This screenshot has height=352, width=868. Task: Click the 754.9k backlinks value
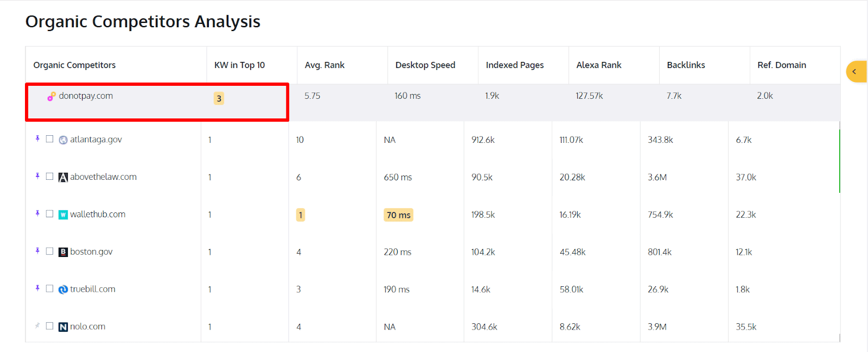[660, 215]
